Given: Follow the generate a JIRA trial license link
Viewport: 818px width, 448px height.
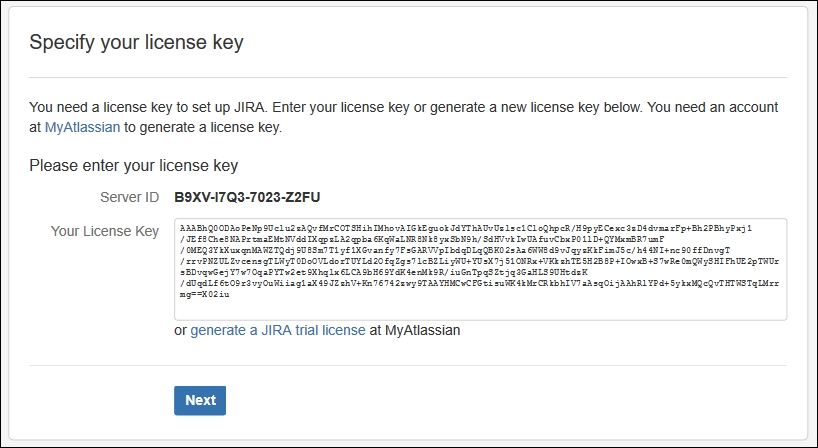Looking at the screenshot, I should (x=278, y=330).
